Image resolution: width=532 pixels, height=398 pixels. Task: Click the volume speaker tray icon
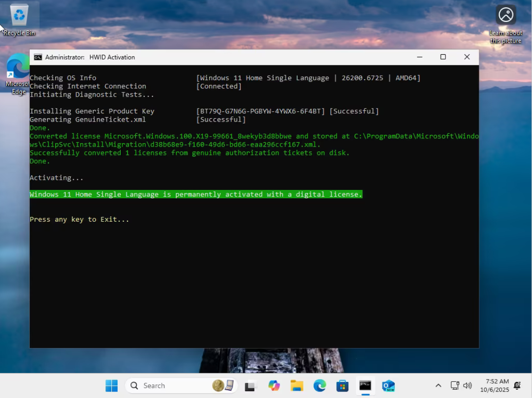(468, 385)
